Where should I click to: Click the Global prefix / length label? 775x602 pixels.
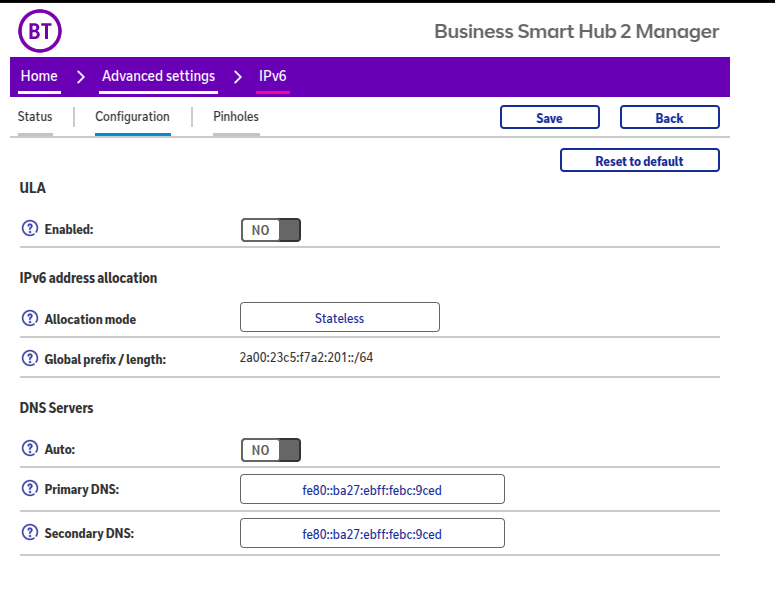tap(105, 359)
